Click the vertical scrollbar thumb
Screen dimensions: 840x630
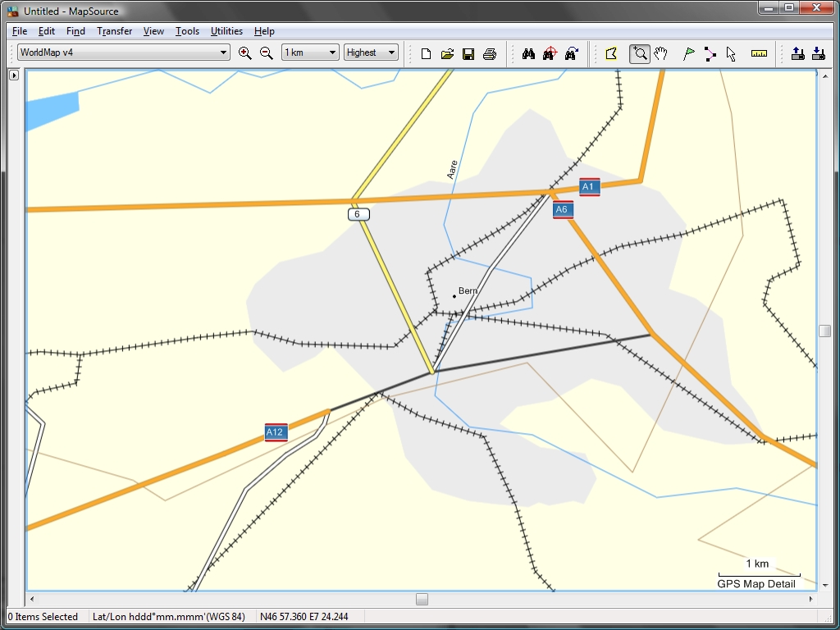point(825,331)
